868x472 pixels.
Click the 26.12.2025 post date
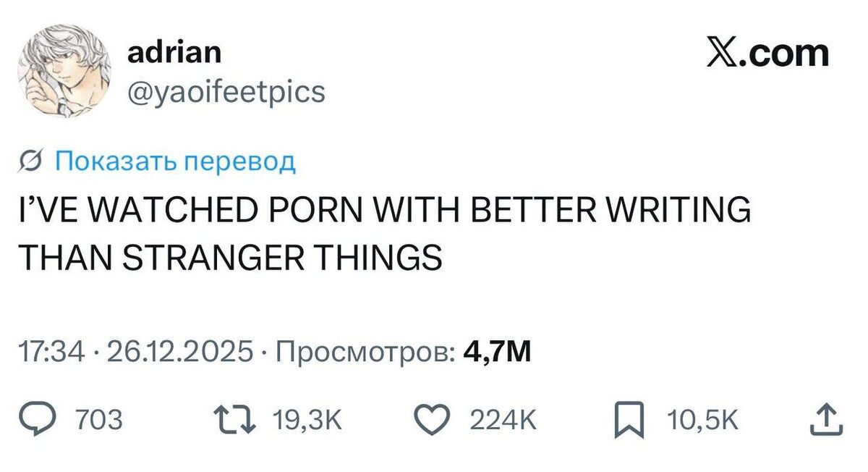180,353
